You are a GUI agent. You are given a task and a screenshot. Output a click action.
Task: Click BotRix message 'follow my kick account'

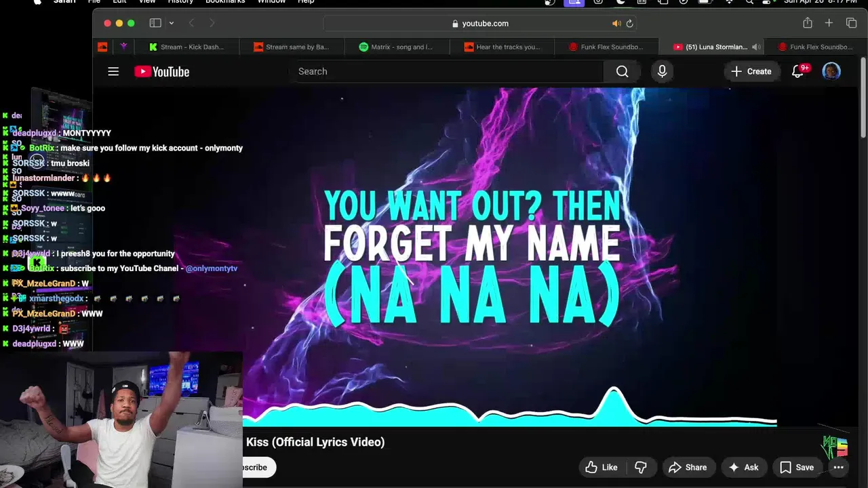[136, 148]
